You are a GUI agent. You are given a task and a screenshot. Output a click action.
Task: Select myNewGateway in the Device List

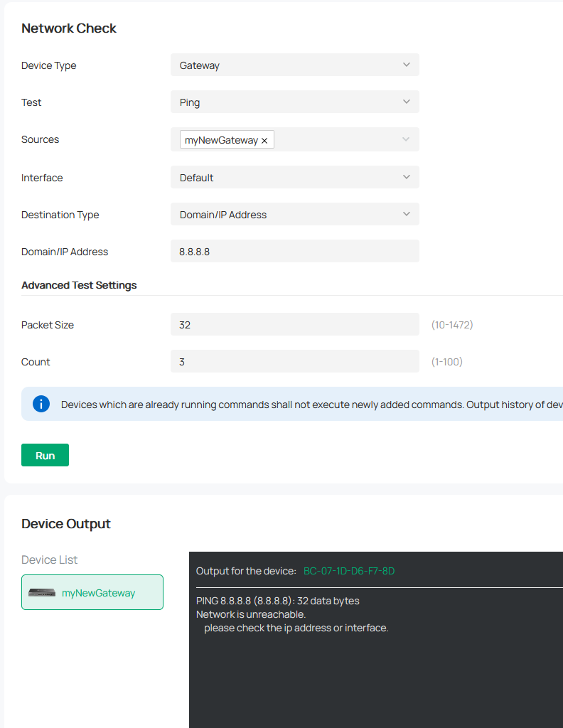(98, 592)
